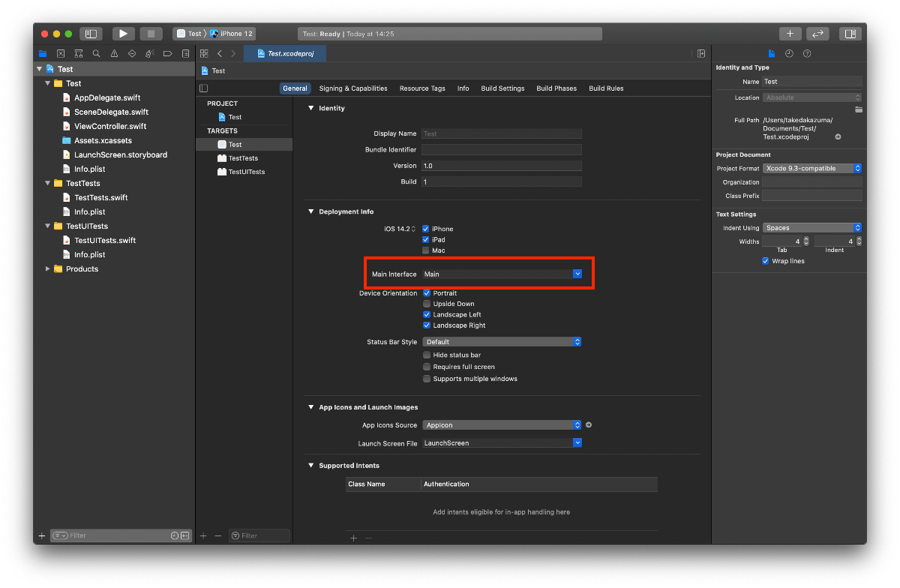
Task: Open the Breakpoint navigator
Action: pyautogui.click(x=168, y=54)
